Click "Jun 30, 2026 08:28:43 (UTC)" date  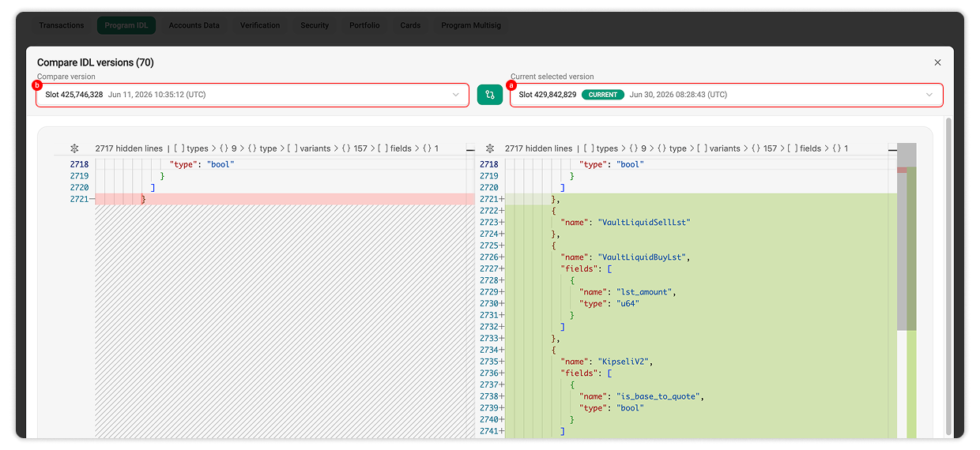click(x=678, y=95)
